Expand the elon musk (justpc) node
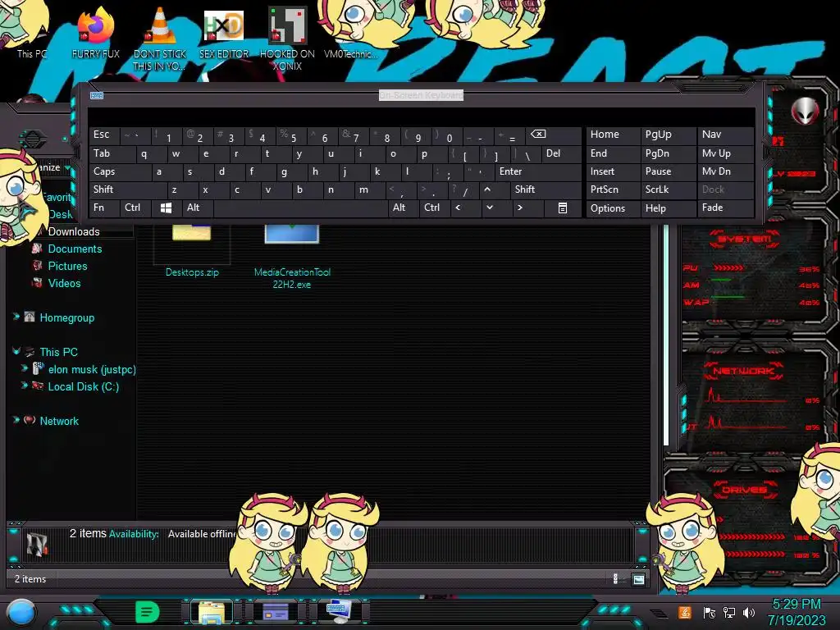This screenshot has height=630, width=840. pyautogui.click(x=24, y=368)
